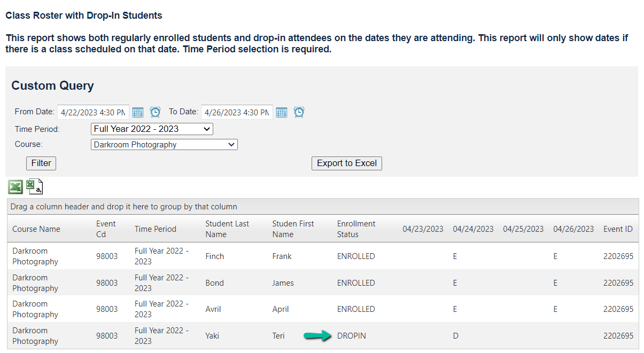Open the To Date time picker clock icon
Screen dimensions: 644x353
(299, 112)
